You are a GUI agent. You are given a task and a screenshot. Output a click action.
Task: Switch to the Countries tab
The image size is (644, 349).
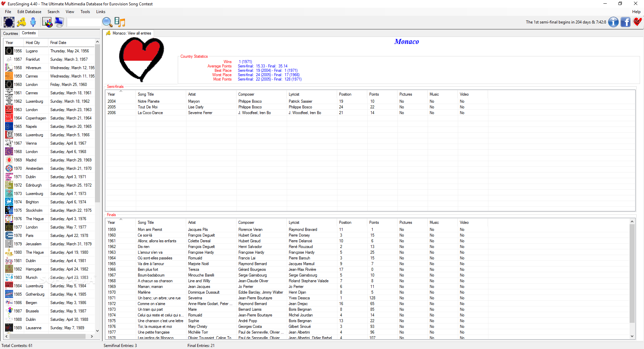pos(10,34)
